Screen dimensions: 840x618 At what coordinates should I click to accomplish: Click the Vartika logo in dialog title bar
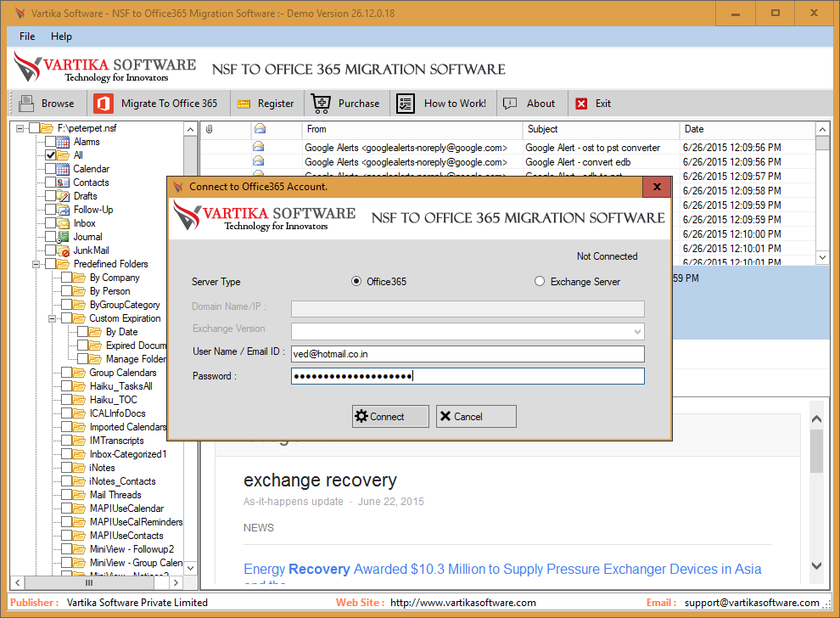[178, 187]
